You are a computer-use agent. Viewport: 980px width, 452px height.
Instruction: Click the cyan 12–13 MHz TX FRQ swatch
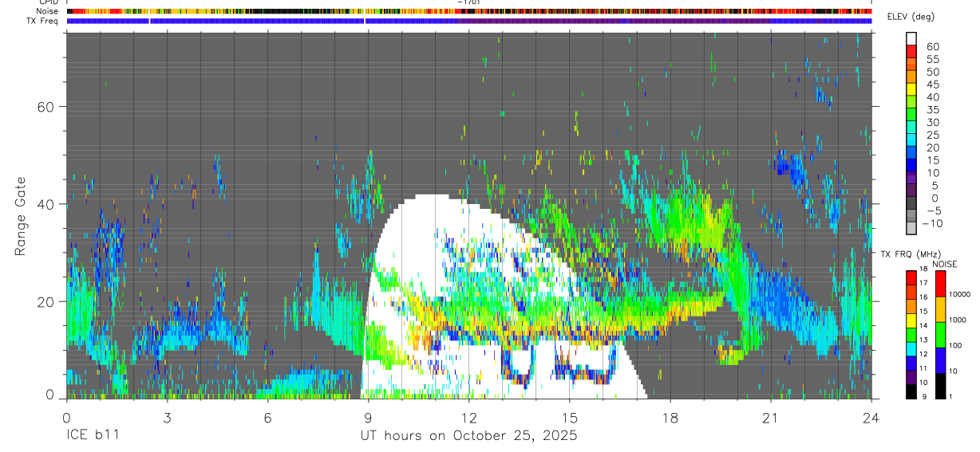(911, 348)
